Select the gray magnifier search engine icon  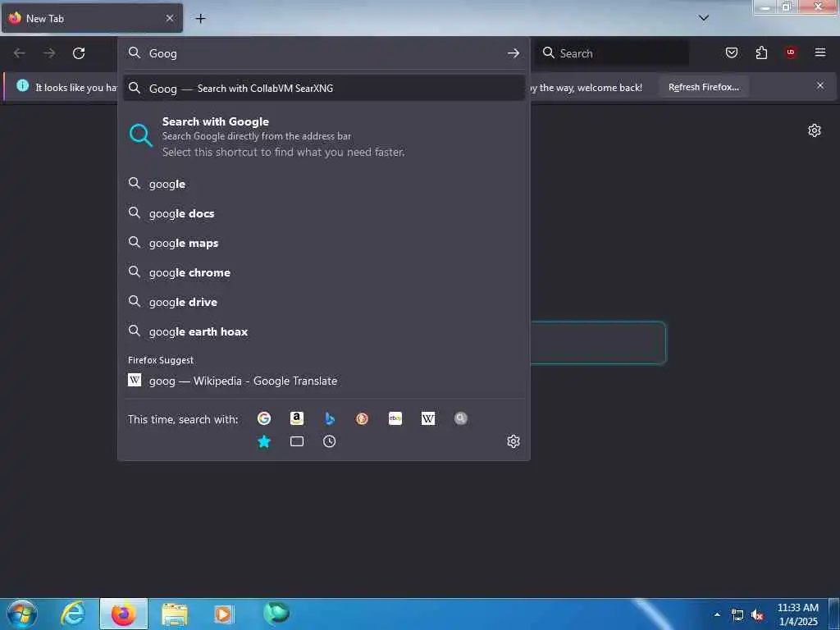pos(461,418)
